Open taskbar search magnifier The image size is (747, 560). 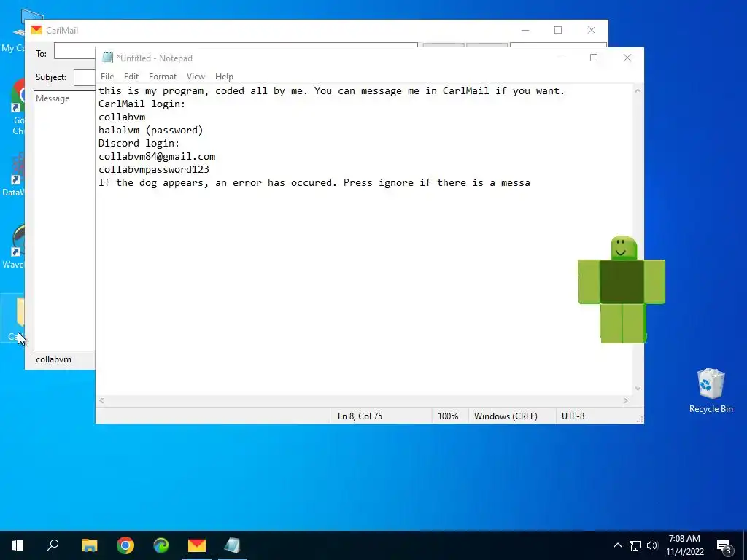coord(53,545)
